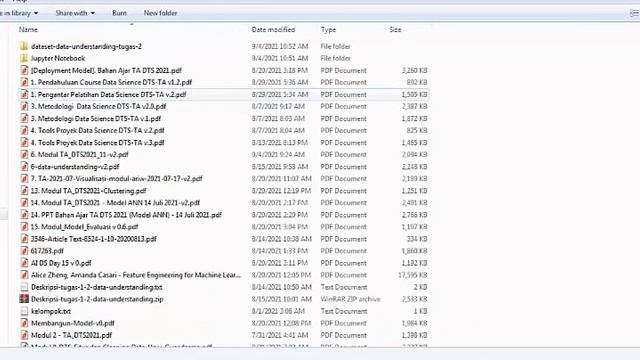Select file name 15. Modul_Model_Evaluasi v0.6.pdf

pos(84,227)
